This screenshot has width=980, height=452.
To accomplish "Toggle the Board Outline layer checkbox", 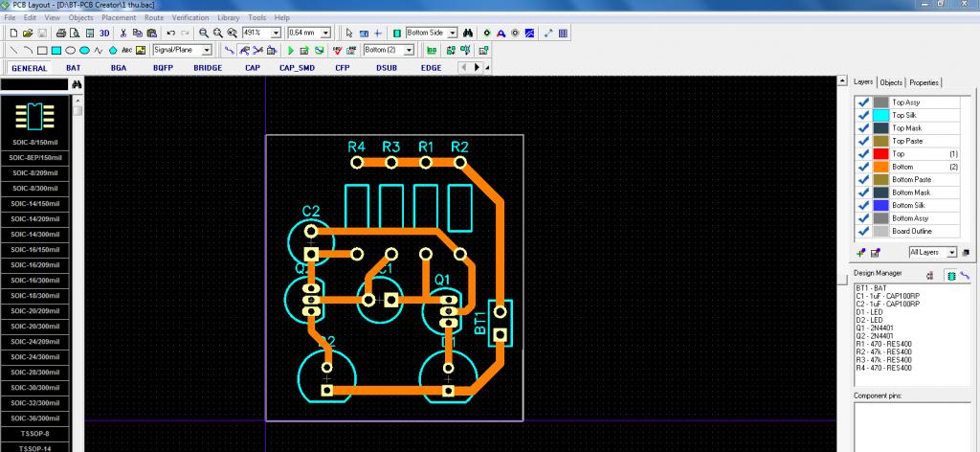I will 863,231.
